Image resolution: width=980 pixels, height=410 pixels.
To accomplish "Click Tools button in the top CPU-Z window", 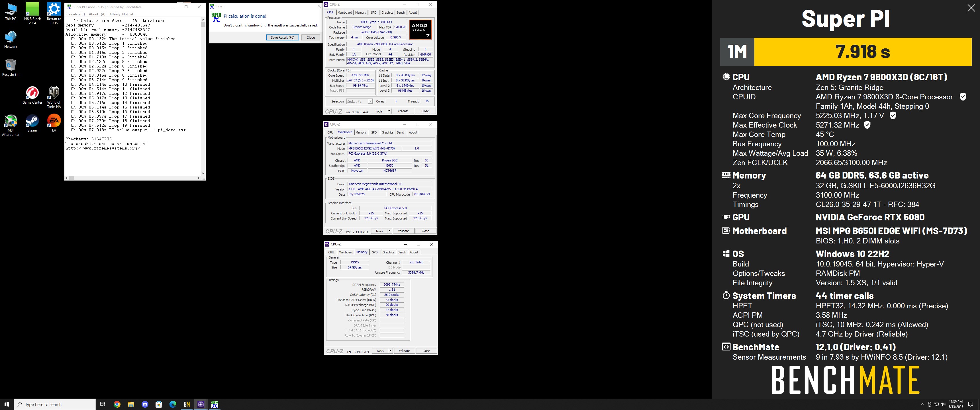I will (x=379, y=111).
